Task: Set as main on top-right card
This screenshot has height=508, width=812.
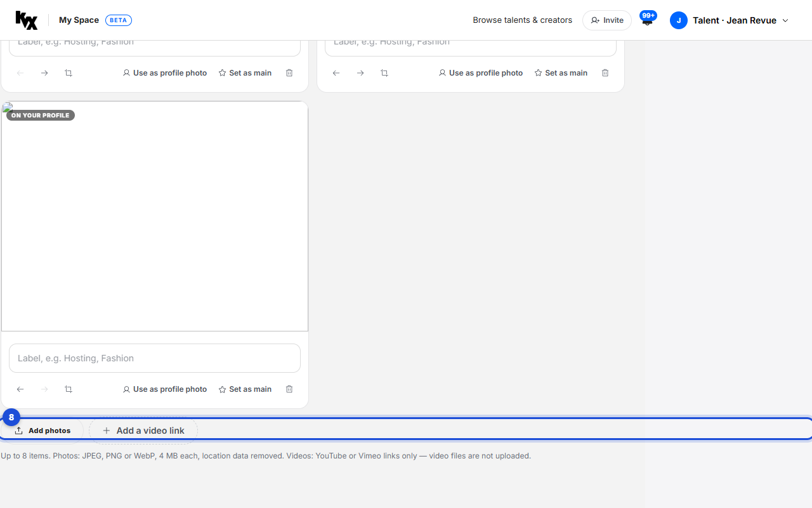Action: click(561, 73)
